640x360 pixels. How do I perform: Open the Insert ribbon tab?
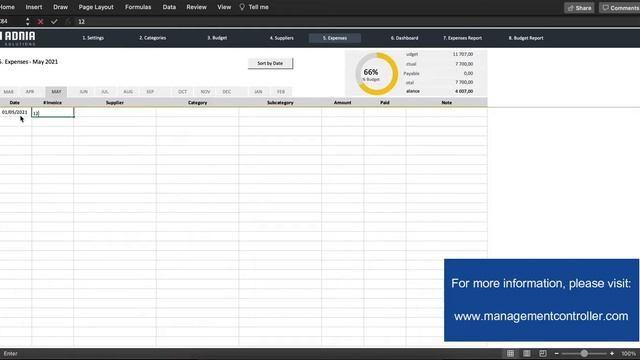[x=34, y=7]
